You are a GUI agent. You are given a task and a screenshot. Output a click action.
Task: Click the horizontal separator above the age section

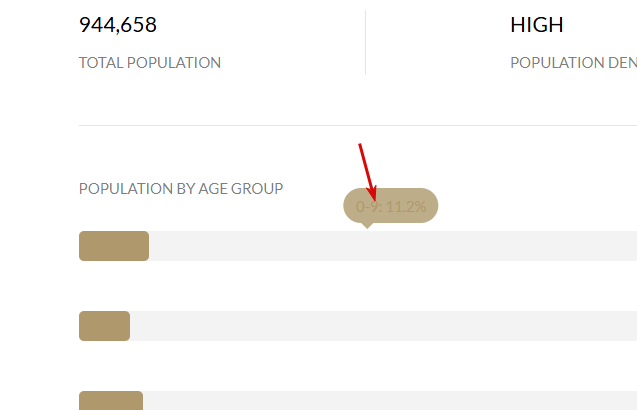coord(358,126)
